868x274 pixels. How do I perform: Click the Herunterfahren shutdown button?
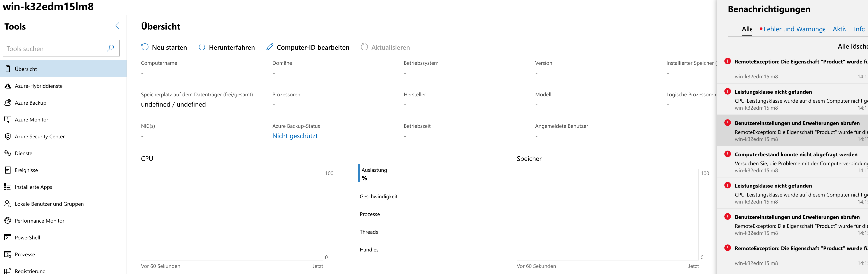(226, 47)
